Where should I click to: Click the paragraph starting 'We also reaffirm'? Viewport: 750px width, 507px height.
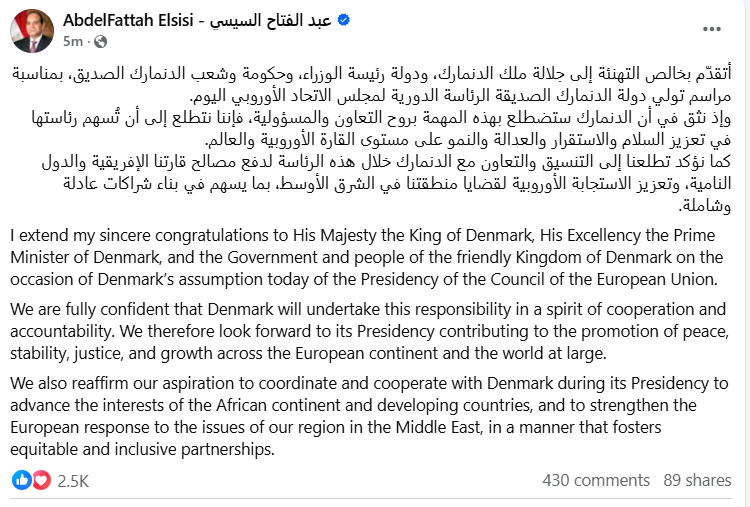pos(369,416)
